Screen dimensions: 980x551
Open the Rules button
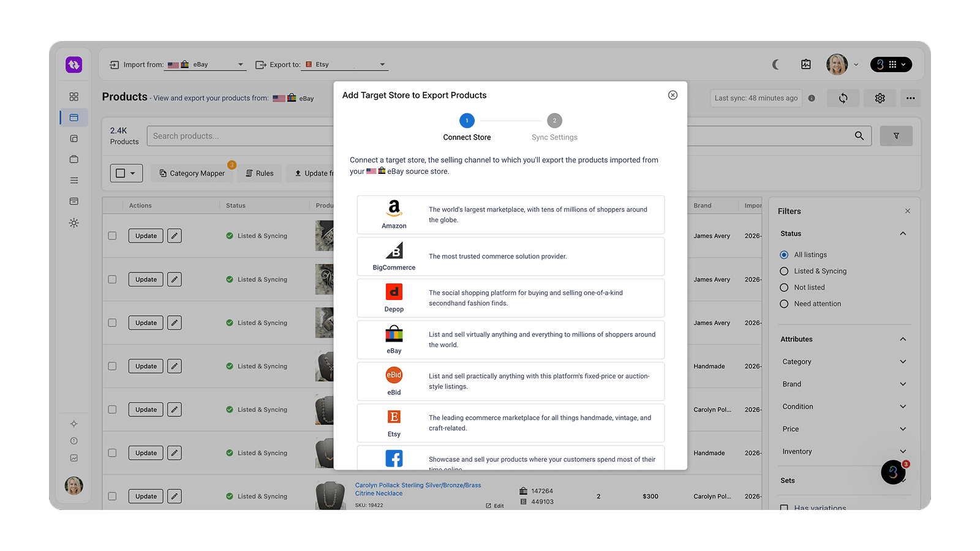click(260, 173)
